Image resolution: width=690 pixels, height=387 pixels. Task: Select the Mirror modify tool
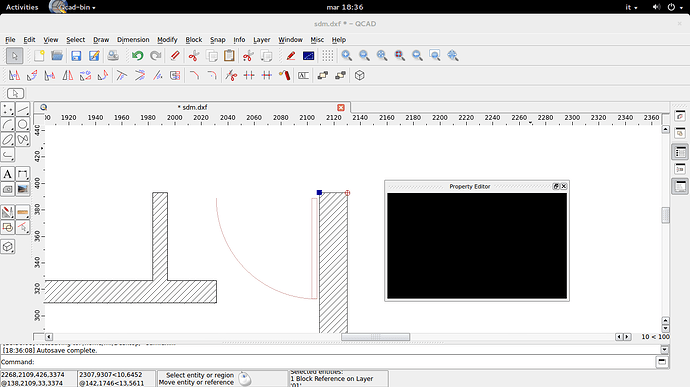[x=67, y=76]
